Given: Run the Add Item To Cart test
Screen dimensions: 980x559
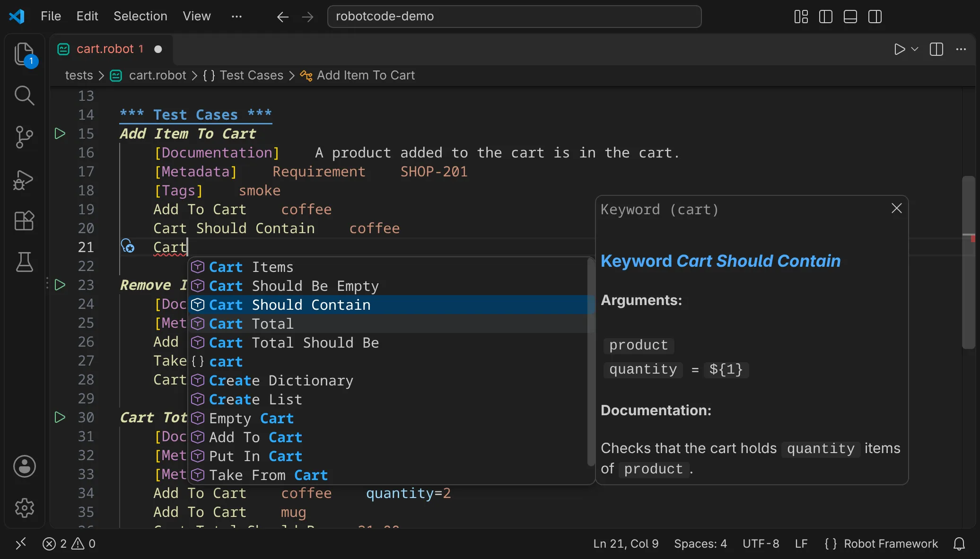Looking at the screenshot, I should (60, 133).
